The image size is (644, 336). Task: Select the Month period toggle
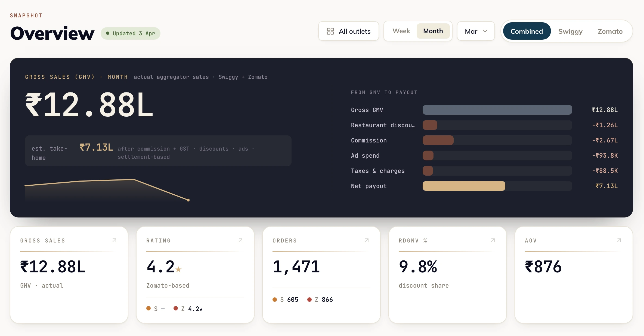433,31
